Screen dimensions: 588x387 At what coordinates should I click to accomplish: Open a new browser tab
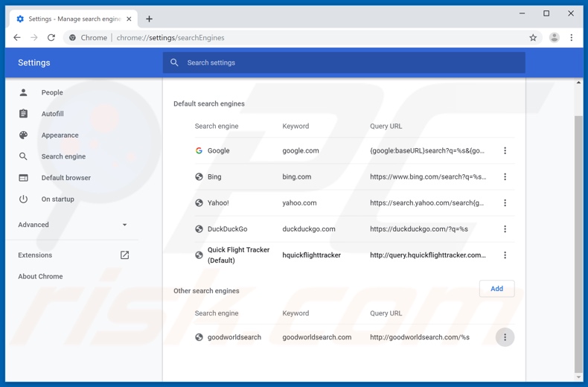pyautogui.click(x=149, y=19)
